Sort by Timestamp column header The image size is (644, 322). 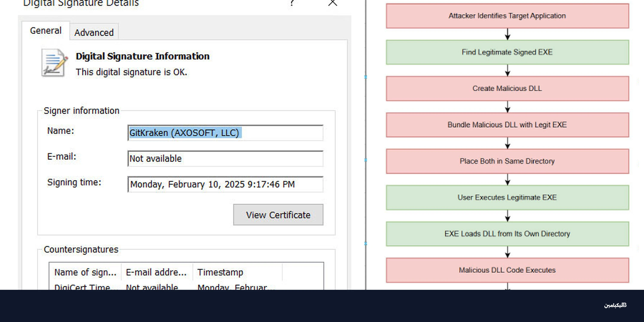pos(220,272)
